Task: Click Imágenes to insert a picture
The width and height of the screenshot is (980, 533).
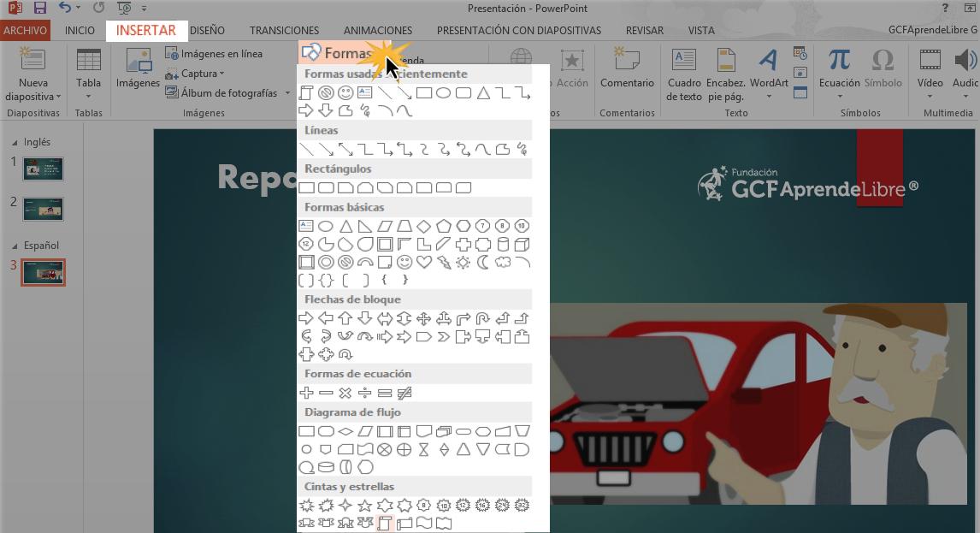Action: 138,68
